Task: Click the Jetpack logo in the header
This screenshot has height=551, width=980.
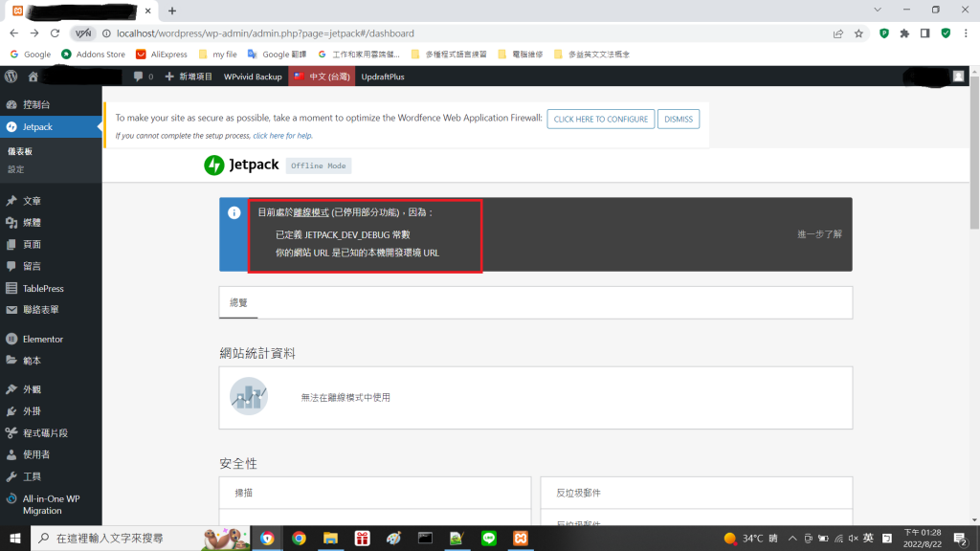Action: [241, 165]
